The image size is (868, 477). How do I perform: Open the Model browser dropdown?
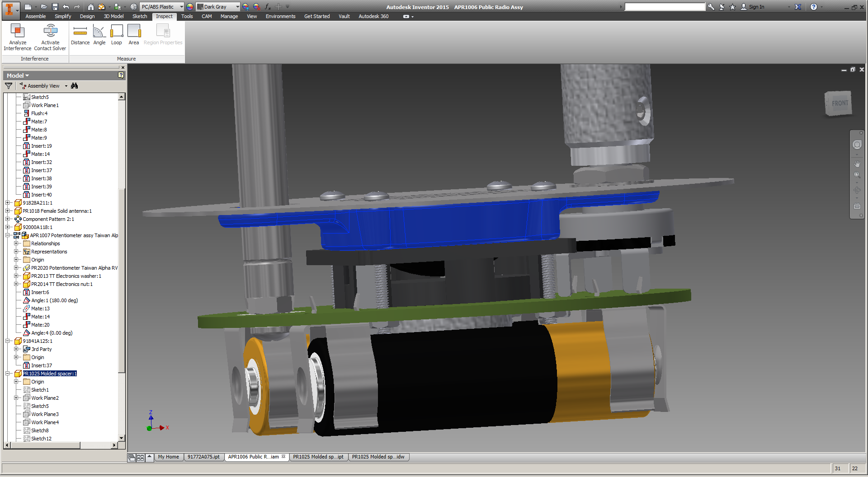18,75
